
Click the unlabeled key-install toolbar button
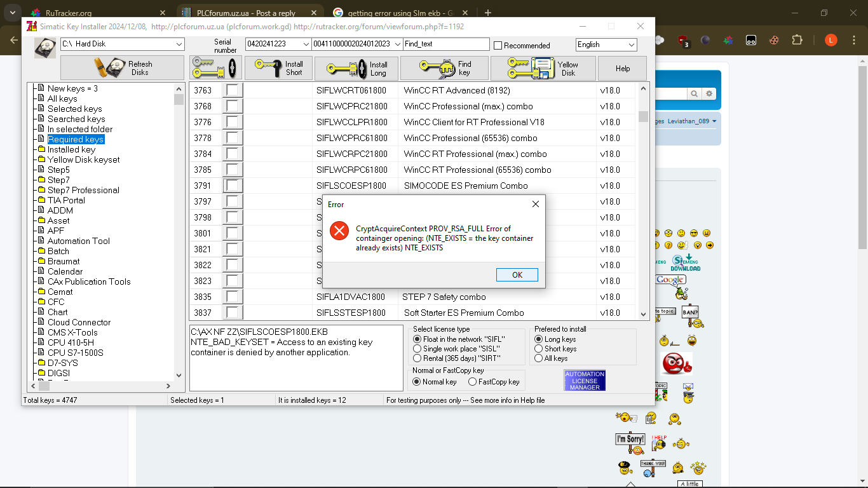(215, 68)
